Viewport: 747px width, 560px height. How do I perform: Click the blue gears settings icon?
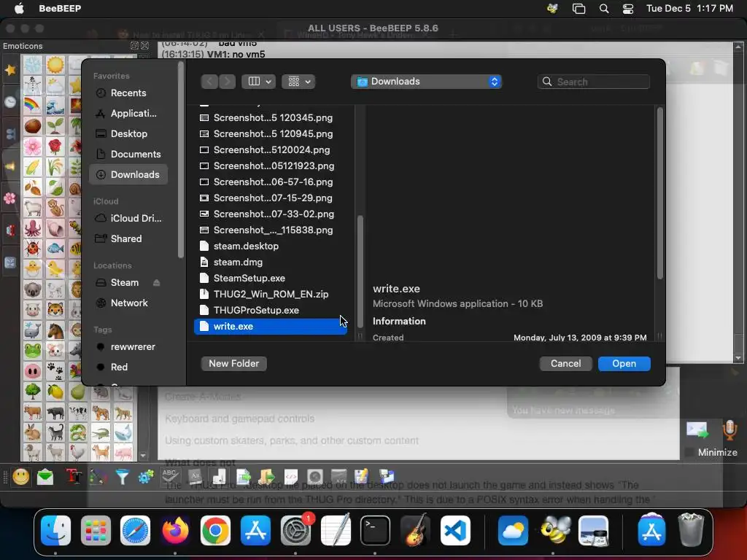146,477
